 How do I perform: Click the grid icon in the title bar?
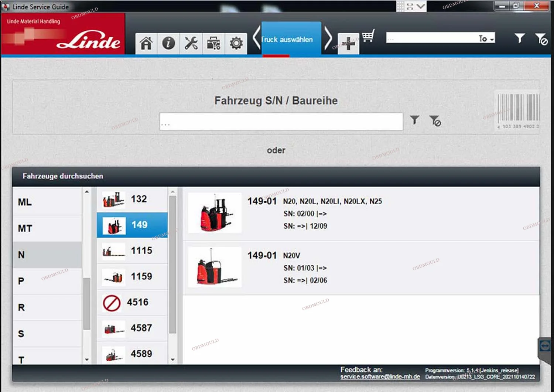[400, 6]
